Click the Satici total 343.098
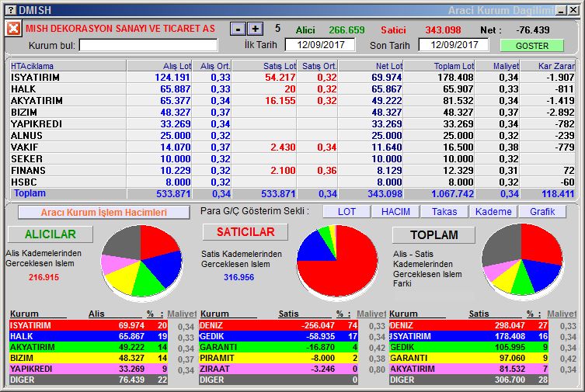 click(444, 29)
